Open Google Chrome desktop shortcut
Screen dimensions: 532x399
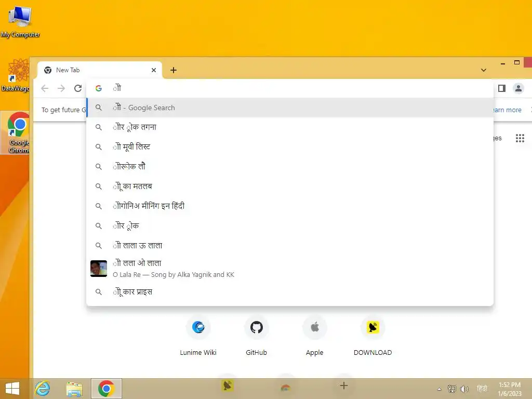16,133
